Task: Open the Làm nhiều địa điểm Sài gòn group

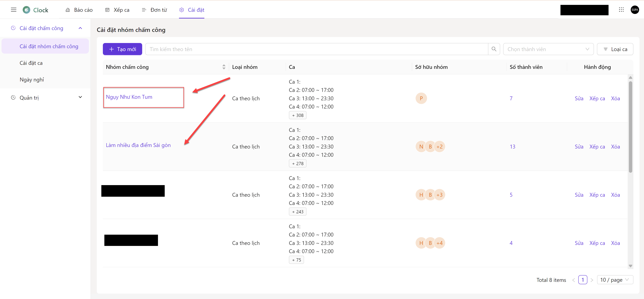Action: coord(138,145)
